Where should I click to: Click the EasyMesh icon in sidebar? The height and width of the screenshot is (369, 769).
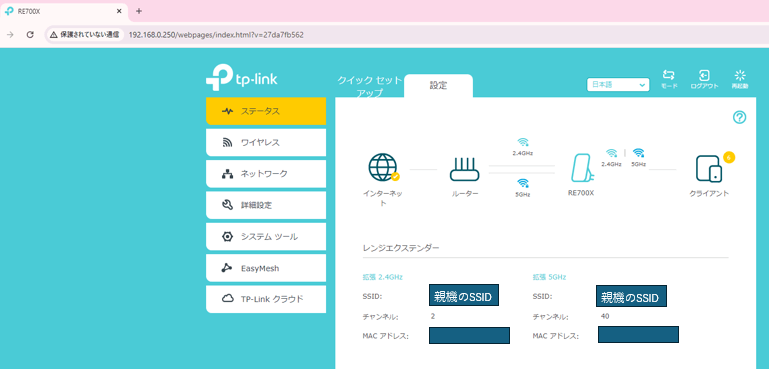coord(227,268)
